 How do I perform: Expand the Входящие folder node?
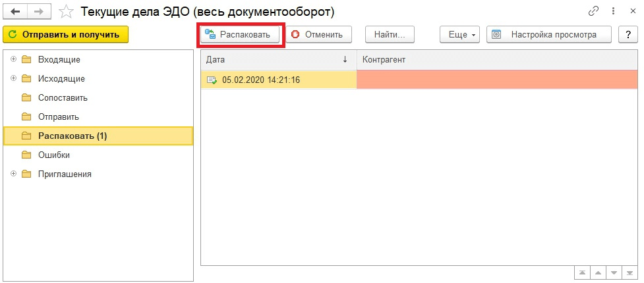[x=13, y=59]
